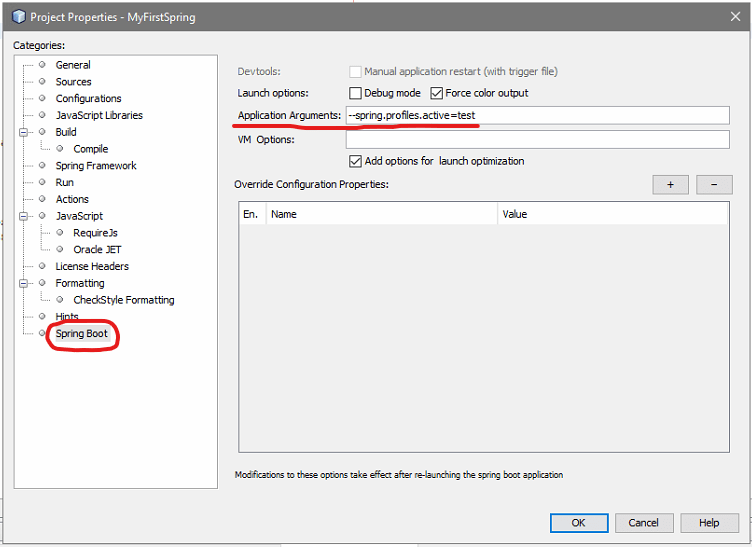The image size is (752, 547).
Task: Toggle Add options for launch optimization
Action: click(355, 161)
